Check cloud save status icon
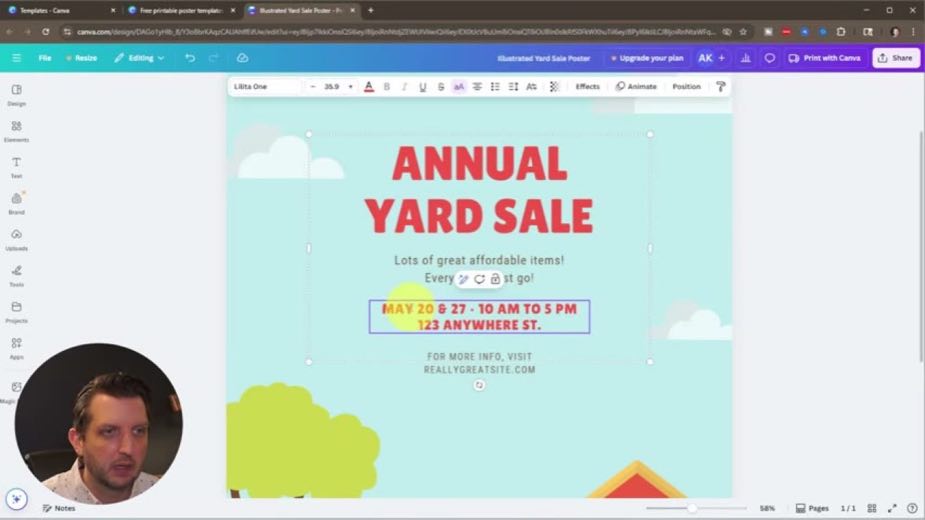The width and height of the screenshot is (925, 520). coord(242,58)
